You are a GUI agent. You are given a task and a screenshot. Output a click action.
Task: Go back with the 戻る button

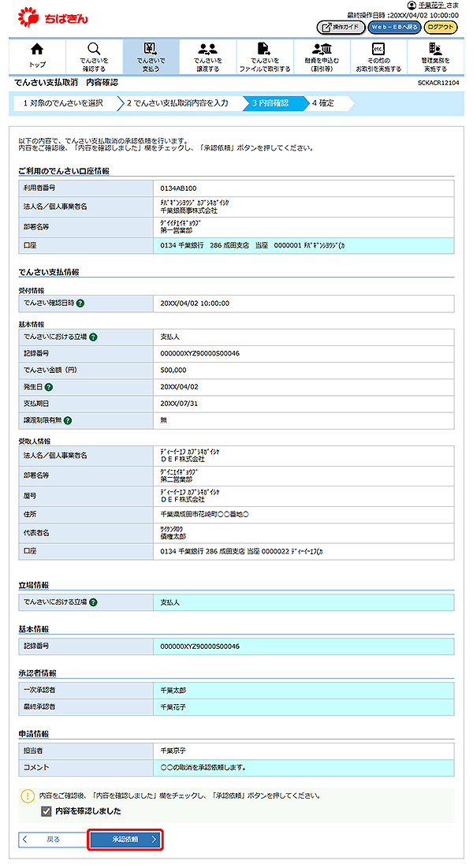pyautogui.click(x=50, y=840)
